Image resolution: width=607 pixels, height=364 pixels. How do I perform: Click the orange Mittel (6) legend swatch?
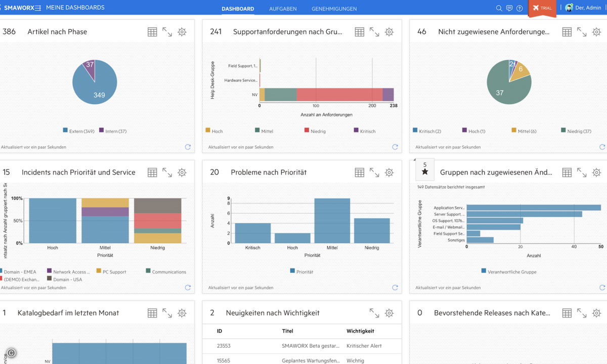(x=514, y=130)
